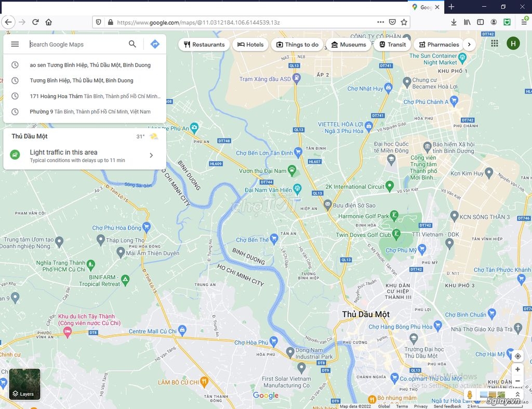Close the Google Maps tab

[437, 7]
